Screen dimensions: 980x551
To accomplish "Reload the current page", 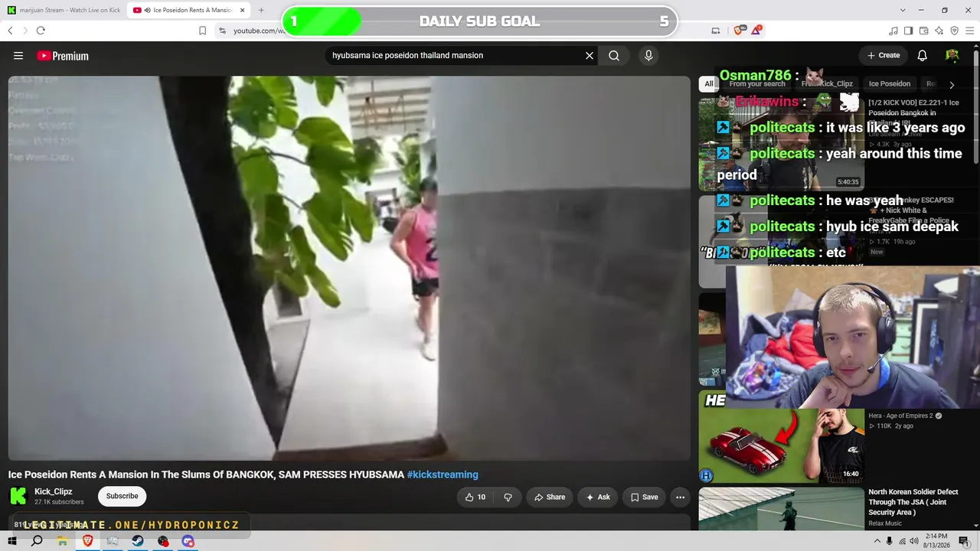I will (41, 31).
